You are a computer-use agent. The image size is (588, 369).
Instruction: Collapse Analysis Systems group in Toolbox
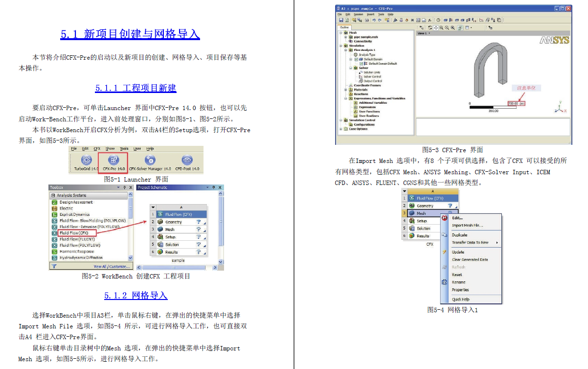pyautogui.click(x=53, y=195)
